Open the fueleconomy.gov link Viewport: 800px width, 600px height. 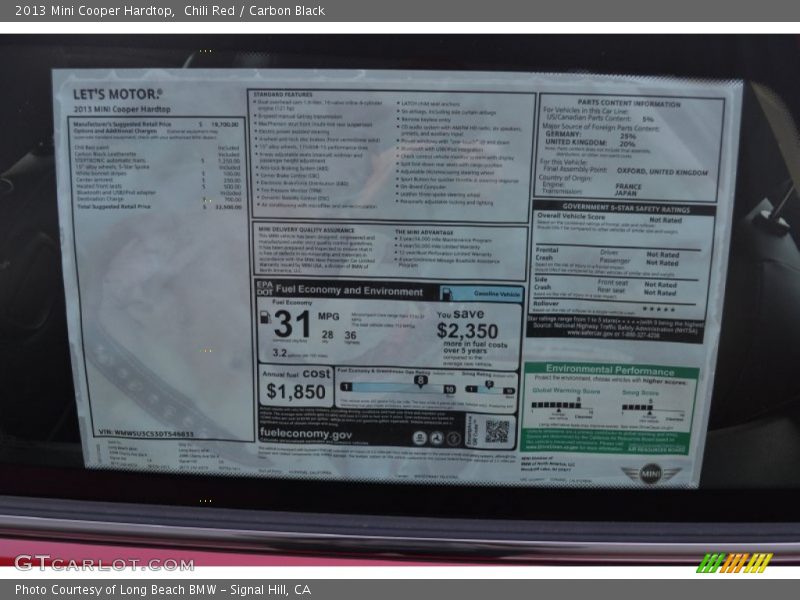(x=306, y=435)
